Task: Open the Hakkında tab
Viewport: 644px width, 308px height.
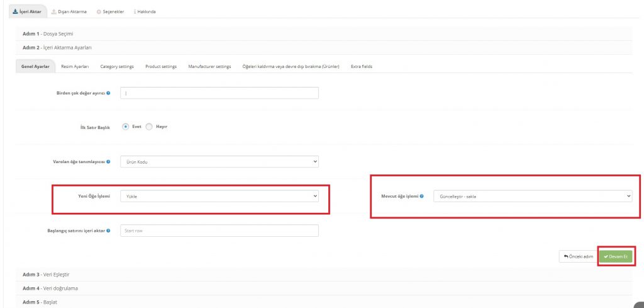Action: 145,11
